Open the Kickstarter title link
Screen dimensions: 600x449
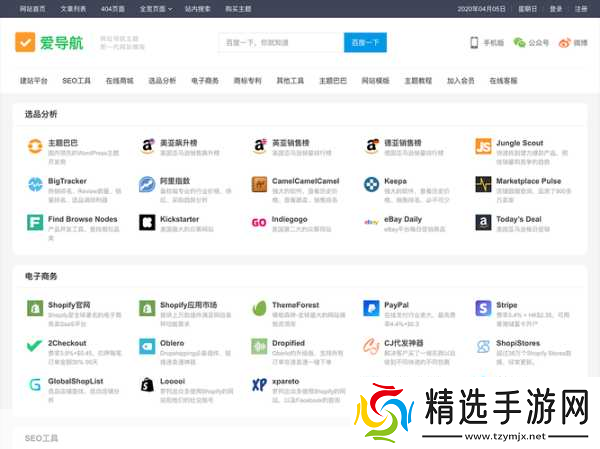click(x=179, y=219)
